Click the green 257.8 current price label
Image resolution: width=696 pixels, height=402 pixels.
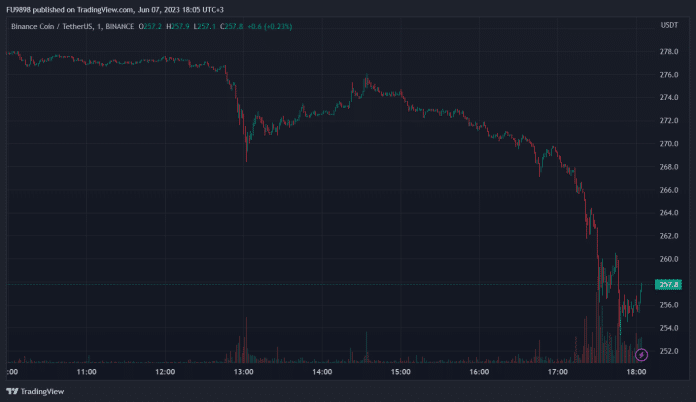(x=669, y=285)
